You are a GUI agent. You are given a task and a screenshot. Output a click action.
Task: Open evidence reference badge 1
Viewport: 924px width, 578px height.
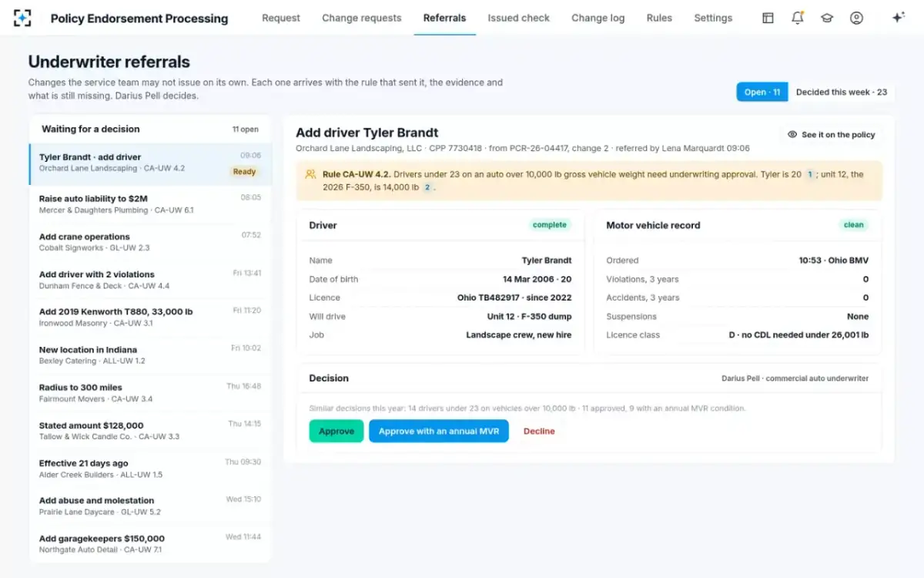tap(810, 175)
